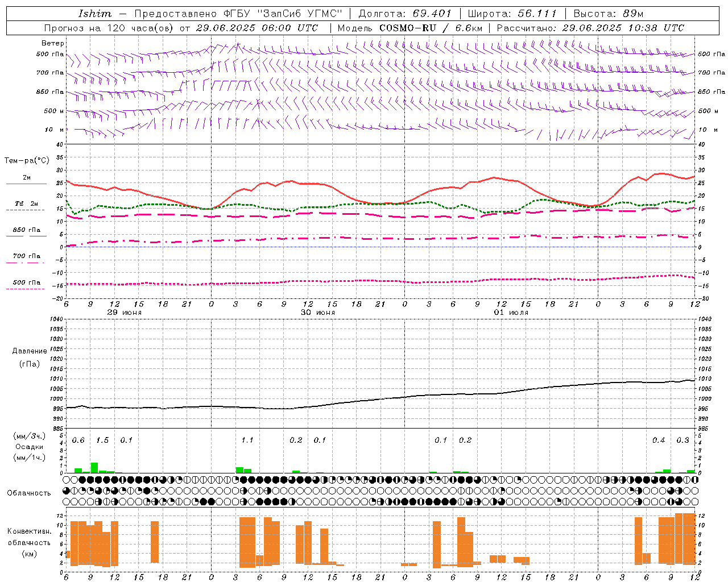728x582 pixels.
Task: Click the computed time "Рассчитано: 29.06.2025 10:38 UTC"
Action: pyautogui.click(x=590, y=28)
